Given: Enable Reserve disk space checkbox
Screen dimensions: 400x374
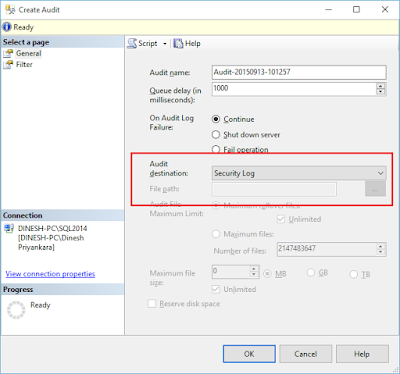Looking at the screenshot, I should (152, 304).
